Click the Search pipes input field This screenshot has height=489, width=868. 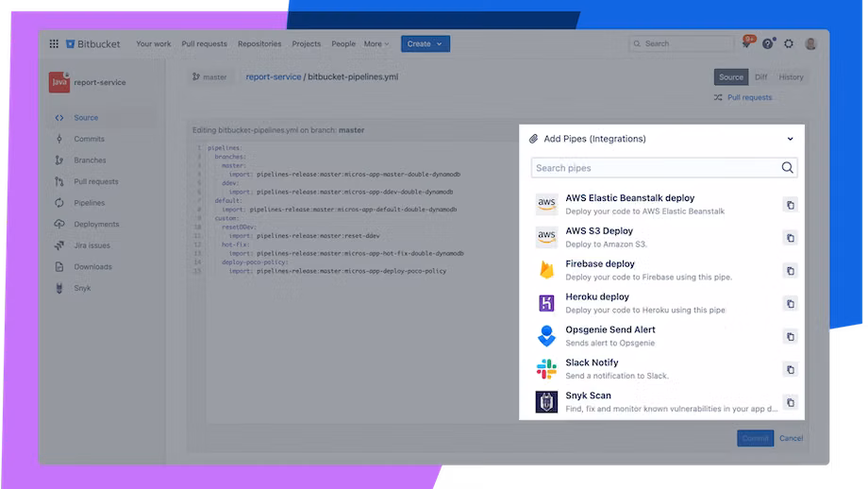click(x=656, y=168)
